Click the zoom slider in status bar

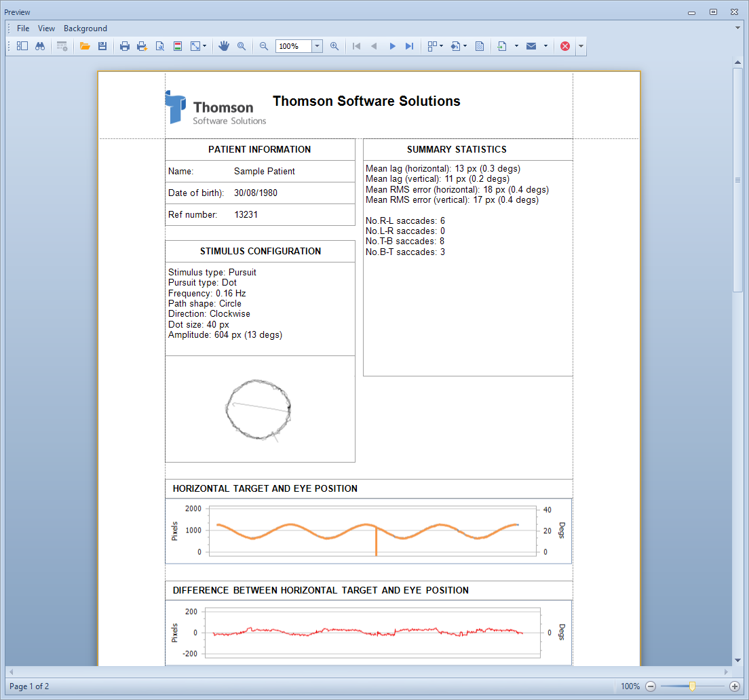tap(692, 686)
